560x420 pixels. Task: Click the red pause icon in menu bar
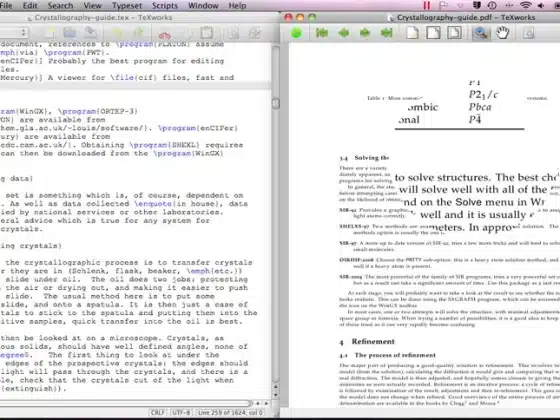(x=427, y=5)
